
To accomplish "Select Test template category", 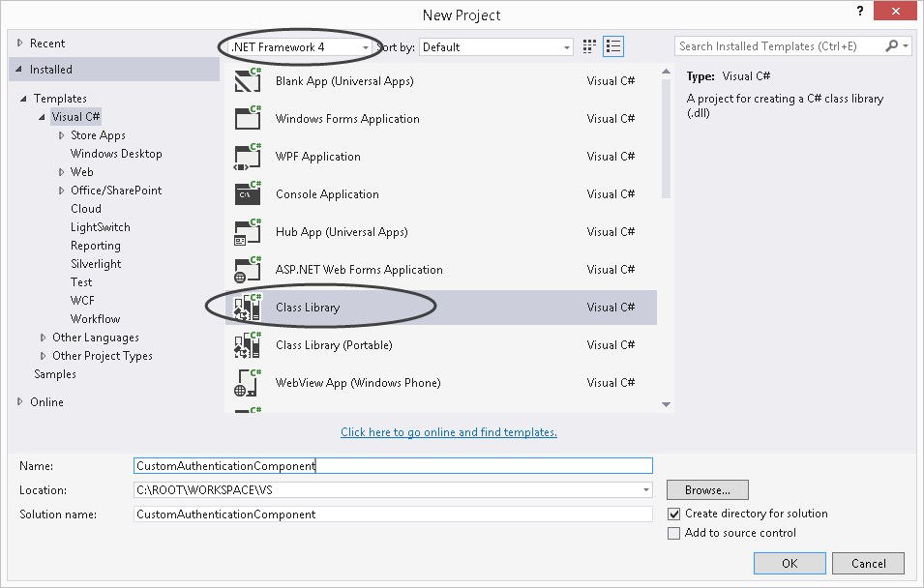I will tap(81, 282).
